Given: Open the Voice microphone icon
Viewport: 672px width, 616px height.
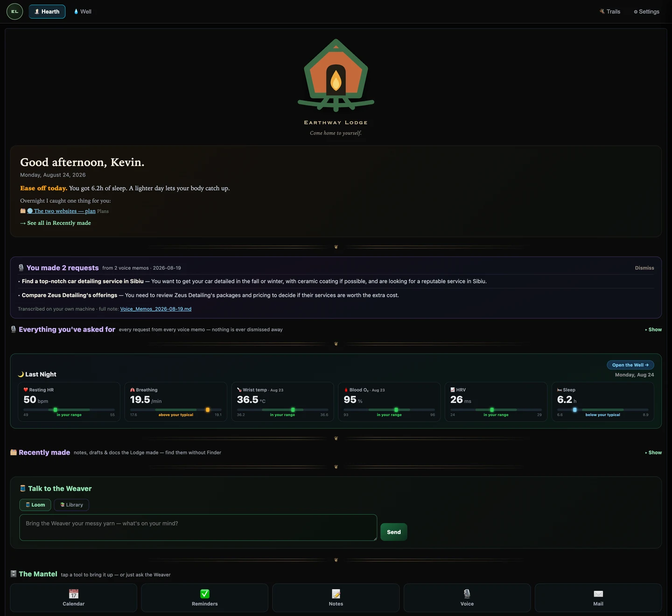Looking at the screenshot, I should [467, 594].
